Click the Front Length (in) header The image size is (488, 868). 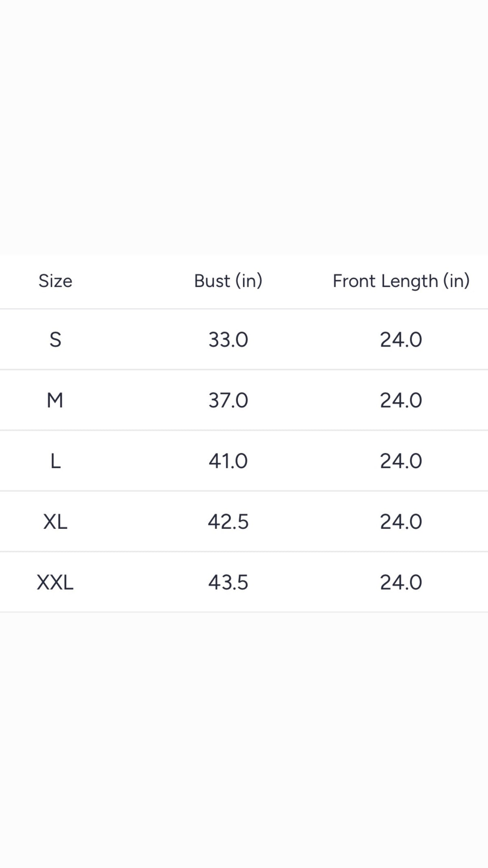[x=401, y=281]
